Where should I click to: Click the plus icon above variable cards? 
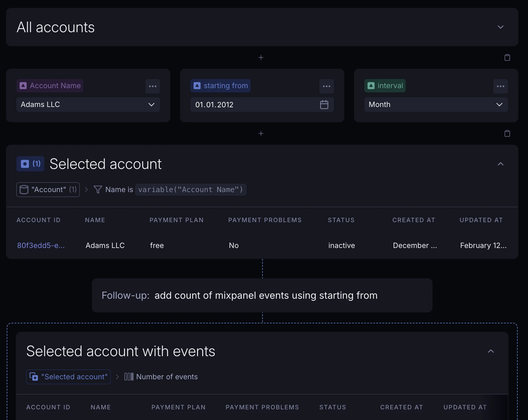[261, 57]
